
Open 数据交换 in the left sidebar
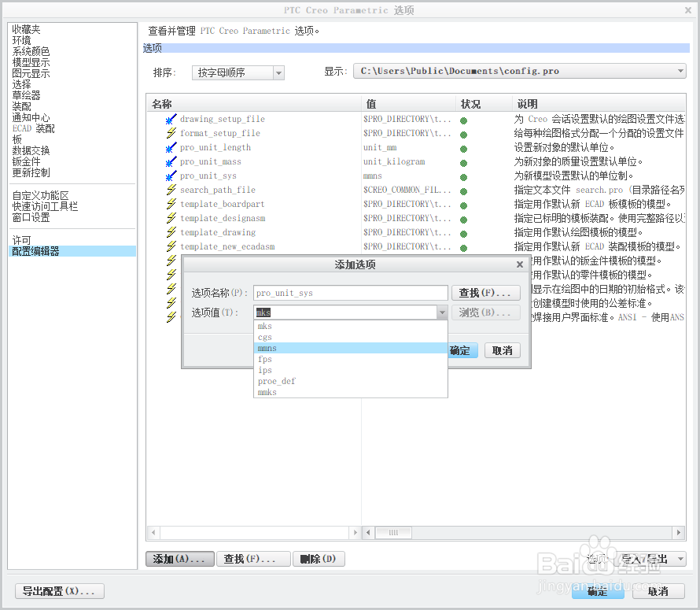click(31, 150)
